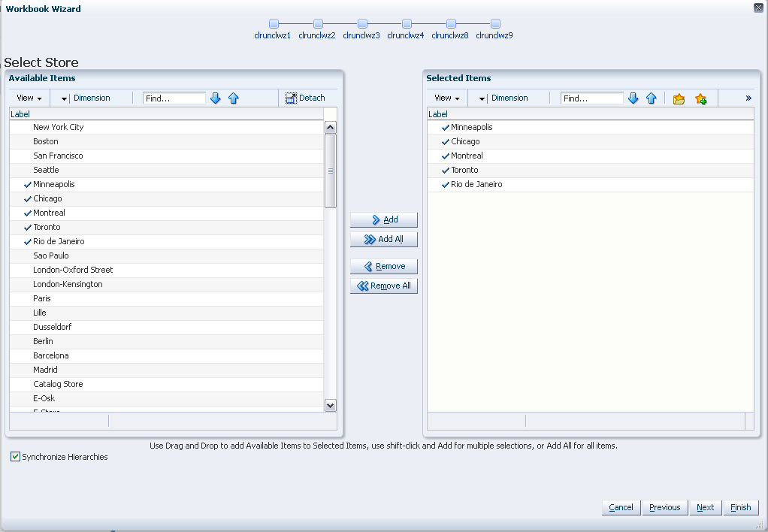Click the load saved selection folder-star icon
Viewport: 768px width, 532px height.
[679, 99]
